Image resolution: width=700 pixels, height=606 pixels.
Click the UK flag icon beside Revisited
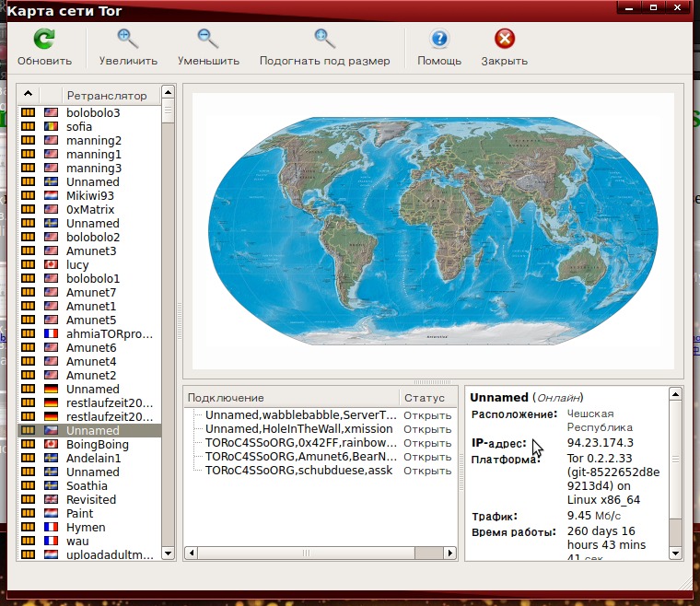[51, 499]
